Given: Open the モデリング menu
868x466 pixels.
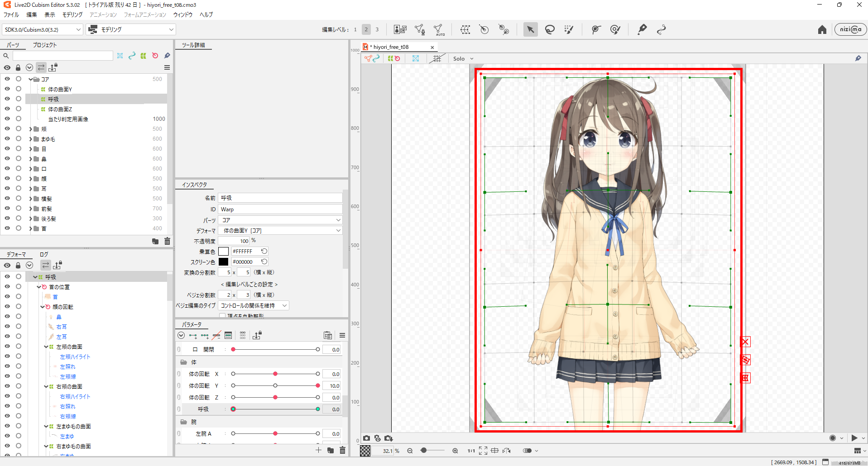Looking at the screenshot, I should tap(72, 14).
